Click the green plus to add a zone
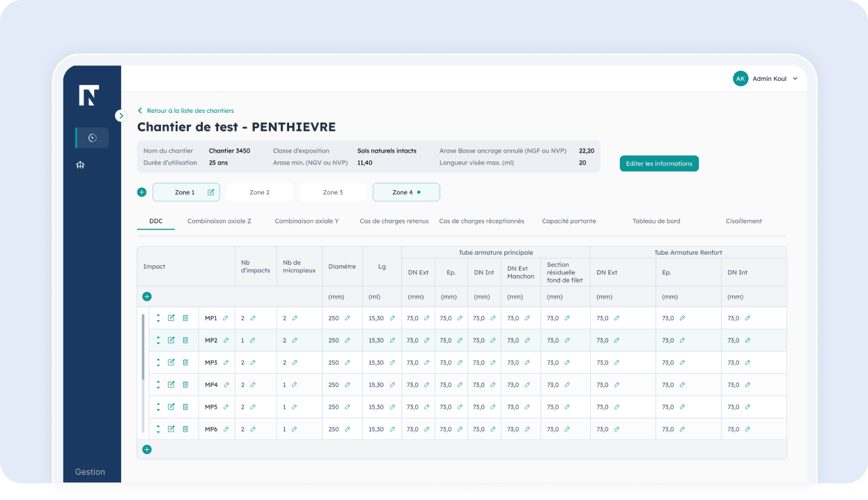 142,192
